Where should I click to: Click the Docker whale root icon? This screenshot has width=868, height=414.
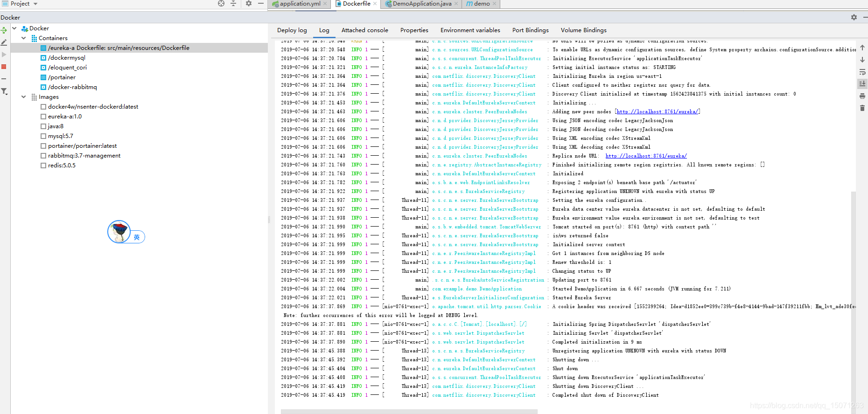(x=25, y=28)
